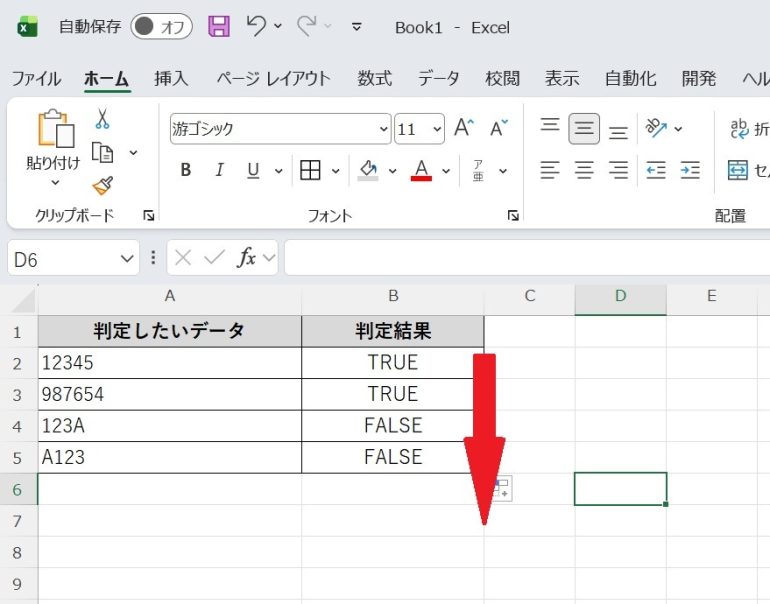Click the Name Box showing D6
The width and height of the screenshot is (770, 604).
pos(63,258)
